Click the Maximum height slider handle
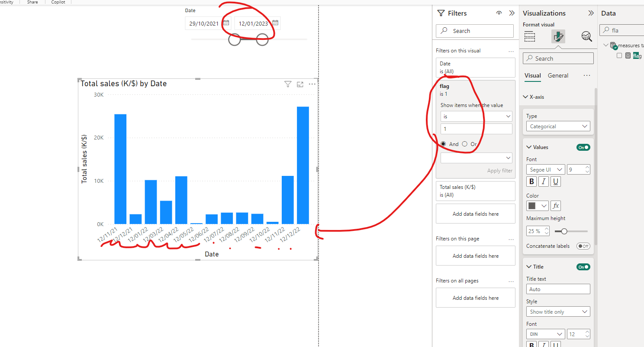This screenshot has height=347, width=644. point(564,231)
